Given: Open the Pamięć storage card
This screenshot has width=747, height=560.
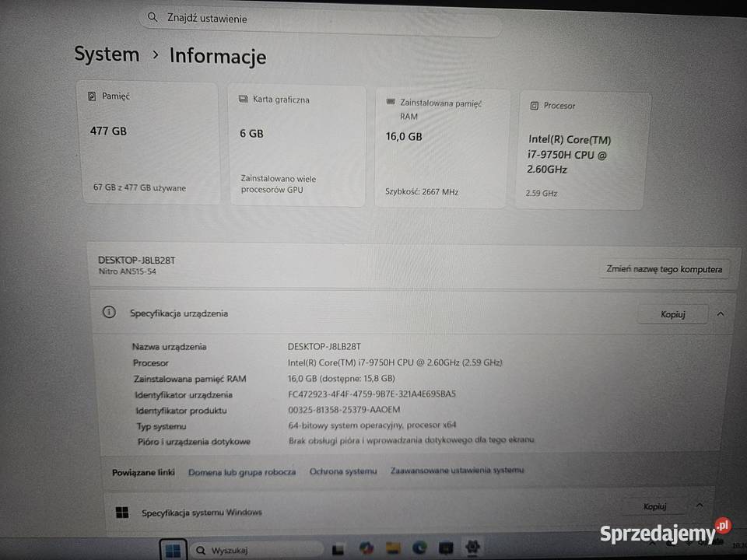Looking at the screenshot, I should 150,143.
